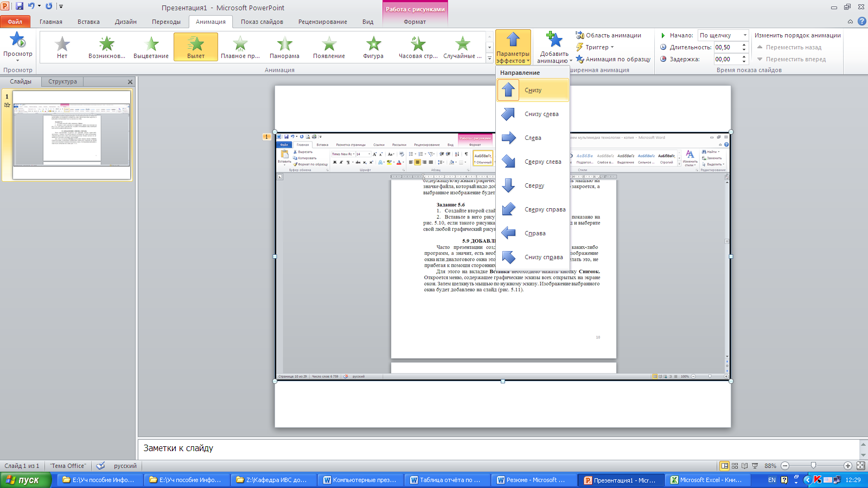The height and width of the screenshot is (488, 868).
Task: Expand the animation gallery more arrow
Action: pos(489,57)
